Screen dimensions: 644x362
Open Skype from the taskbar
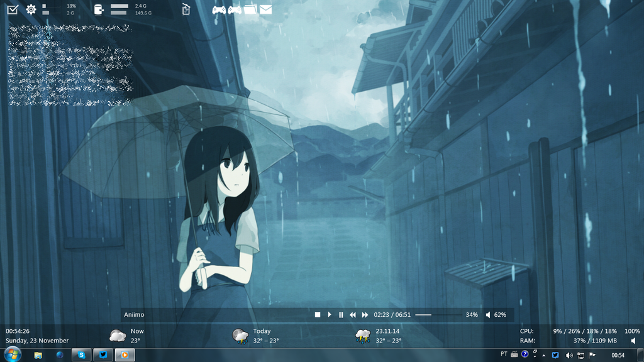click(82, 354)
